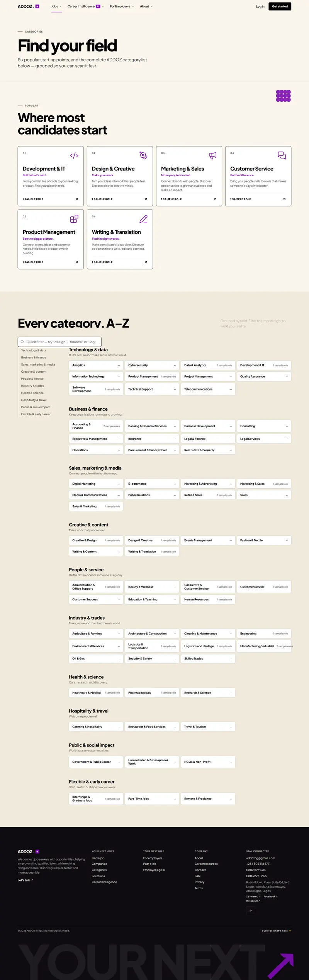
Task: Select Creative & content in sidebar
Action: tap(34, 372)
